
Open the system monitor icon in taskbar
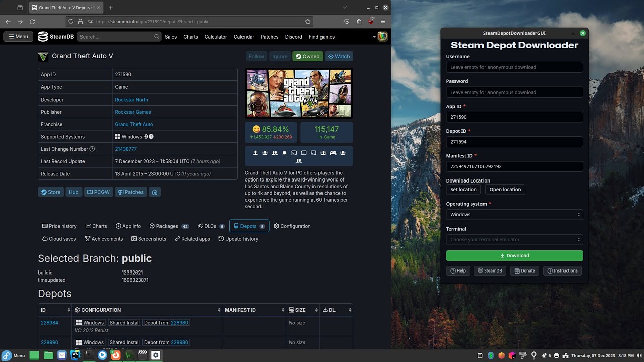coord(129,355)
